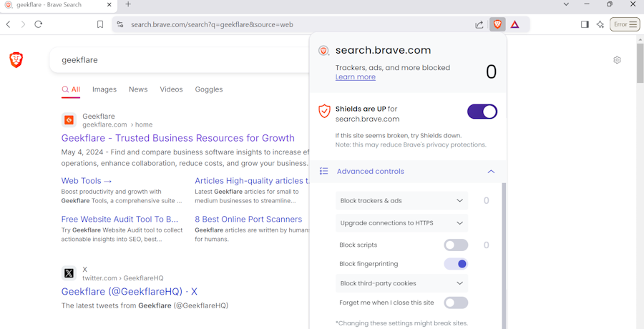Screen dimensions: 644x329
Task: Click the geekflare.com › home breadcrumb
Action: 117,124
